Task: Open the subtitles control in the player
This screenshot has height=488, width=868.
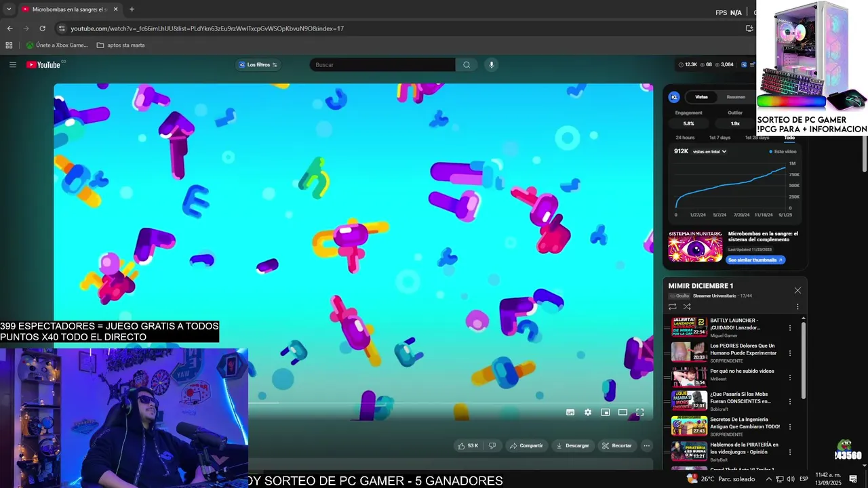Action: 570,412
